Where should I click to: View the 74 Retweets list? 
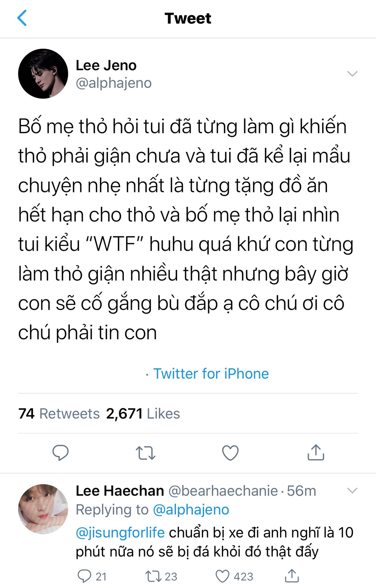coord(59,413)
